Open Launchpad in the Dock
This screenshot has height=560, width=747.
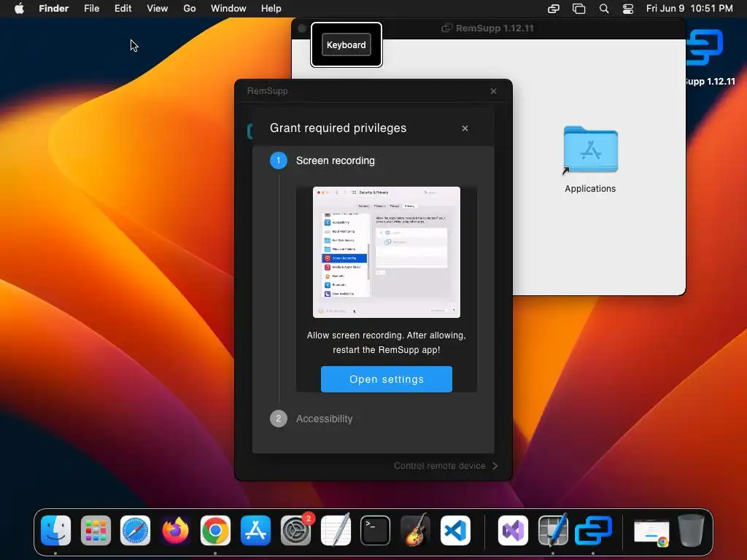click(x=96, y=530)
